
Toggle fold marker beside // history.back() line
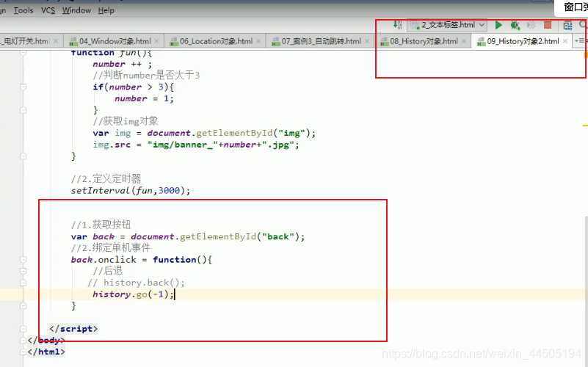coord(23,283)
